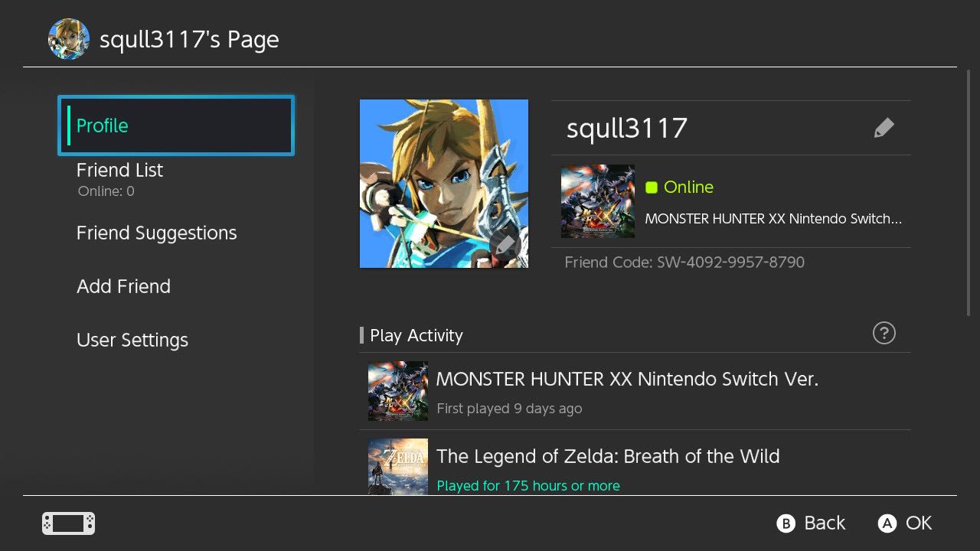Open the Add Friend option
980x551 pixels.
coord(124,287)
